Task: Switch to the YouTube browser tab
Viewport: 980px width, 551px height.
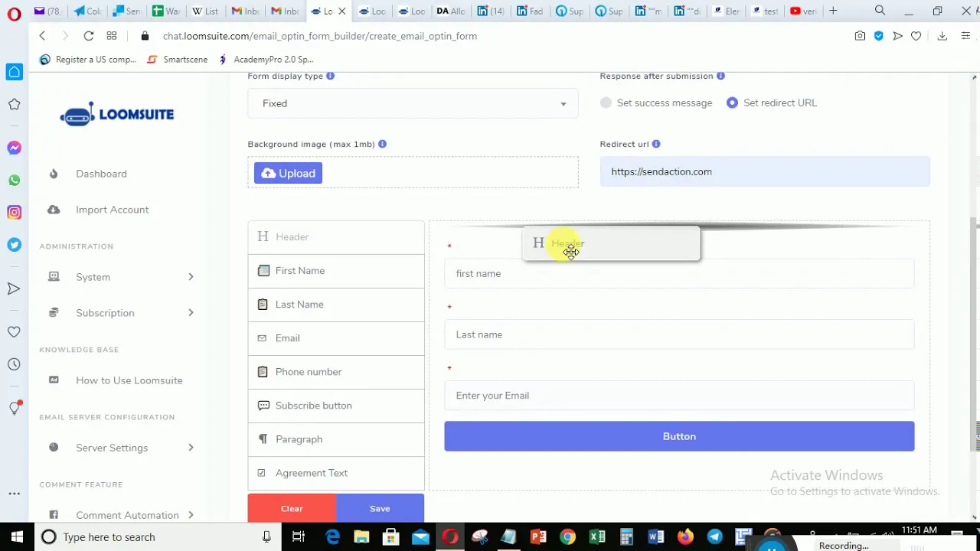Action: coord(805,11)
